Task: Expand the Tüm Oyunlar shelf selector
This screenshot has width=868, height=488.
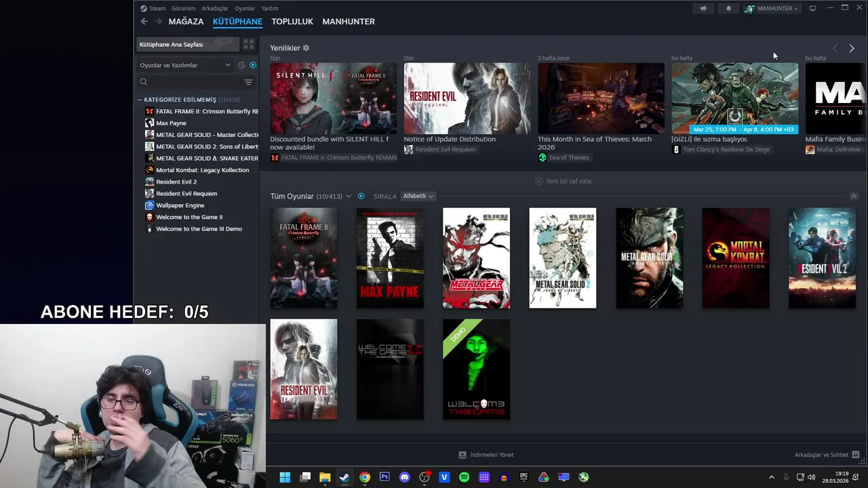Action: point(349,196)
